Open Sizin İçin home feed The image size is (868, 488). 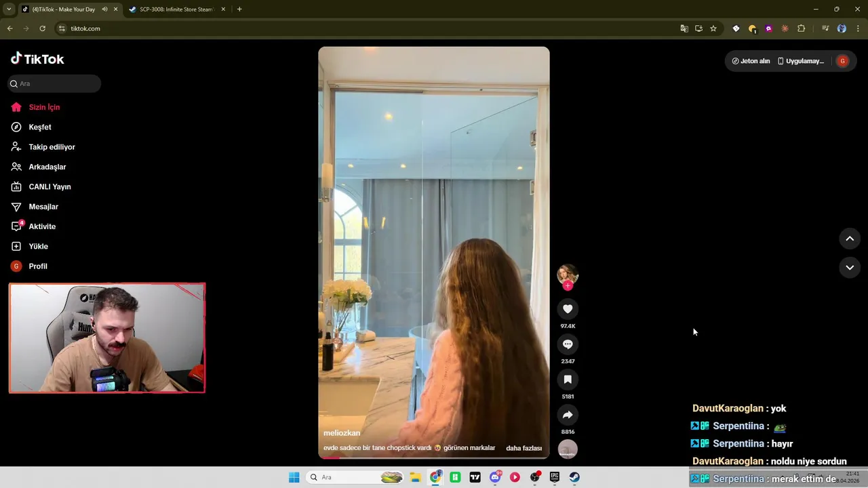pyautogui.click(x=44, y=107)
